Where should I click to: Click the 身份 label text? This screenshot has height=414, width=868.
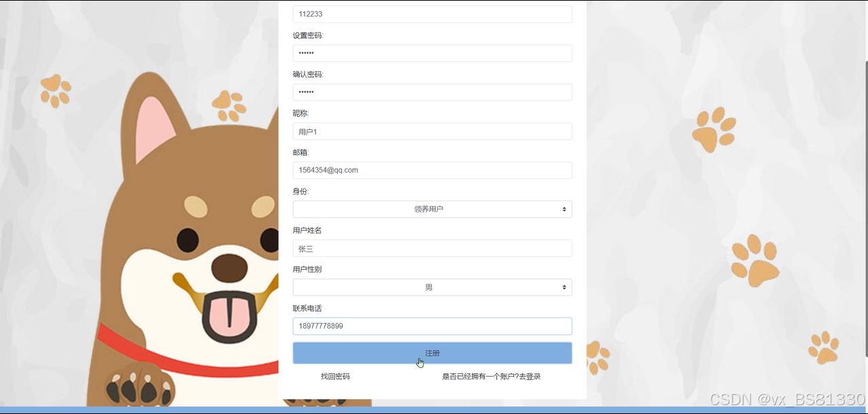pos(300,192)
